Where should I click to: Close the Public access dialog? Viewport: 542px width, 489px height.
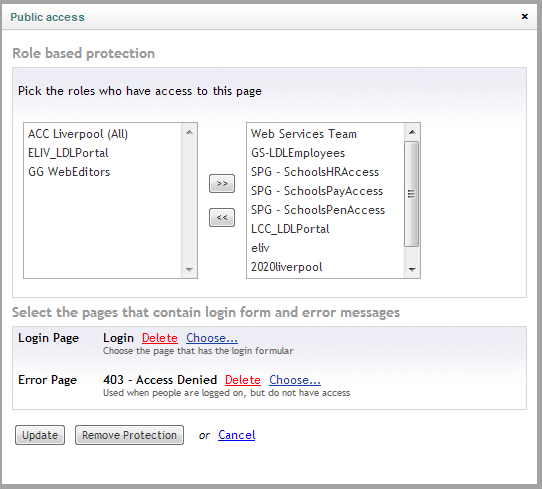point(524,16)
